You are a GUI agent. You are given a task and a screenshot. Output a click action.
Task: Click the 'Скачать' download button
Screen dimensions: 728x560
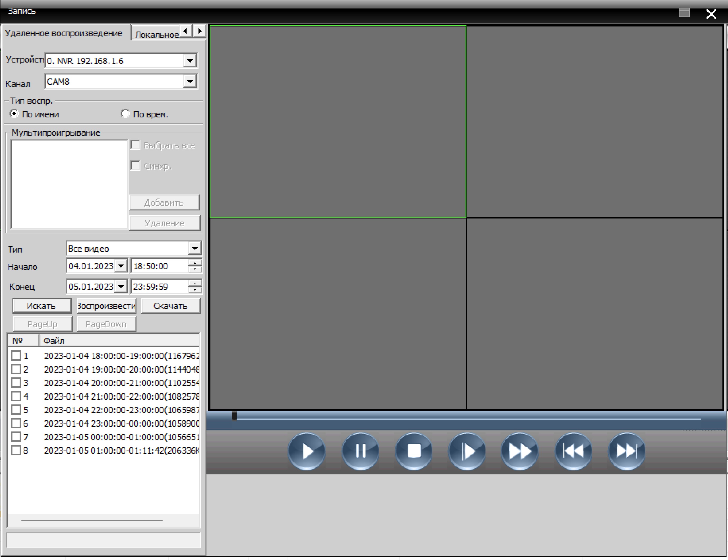[171, 306]
